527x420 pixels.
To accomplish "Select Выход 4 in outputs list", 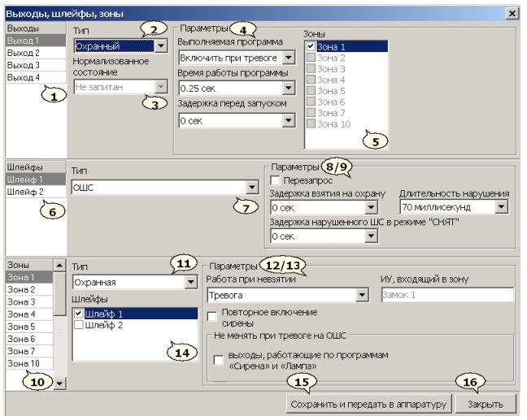I will pyautogui.click(x=23, y=77).
